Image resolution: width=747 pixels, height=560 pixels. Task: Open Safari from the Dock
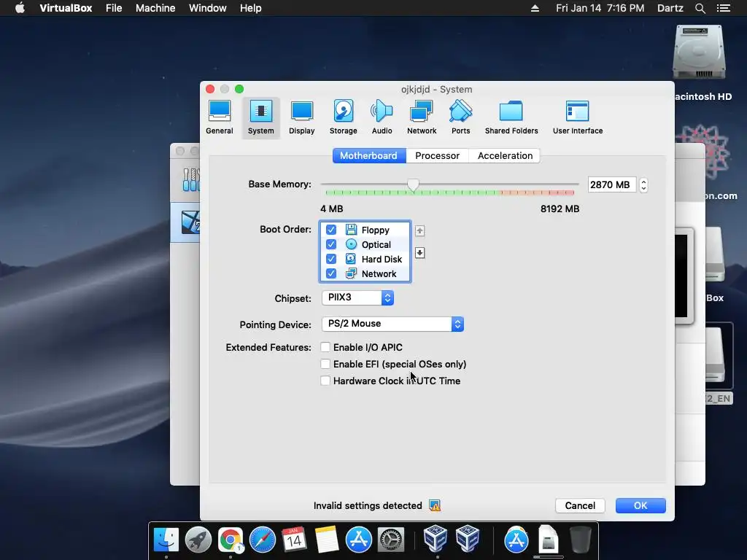coord(263,540)
